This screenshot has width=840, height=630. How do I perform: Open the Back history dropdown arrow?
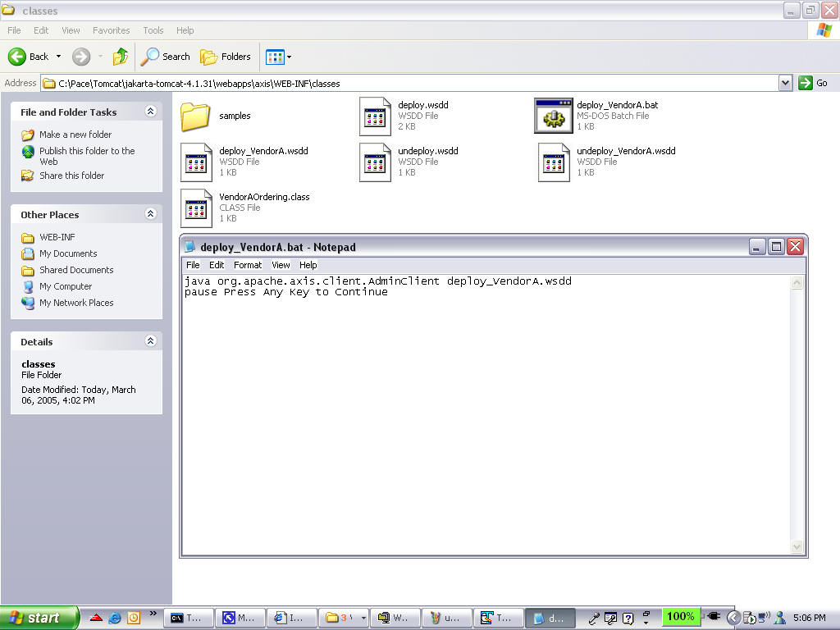[58, 57]
